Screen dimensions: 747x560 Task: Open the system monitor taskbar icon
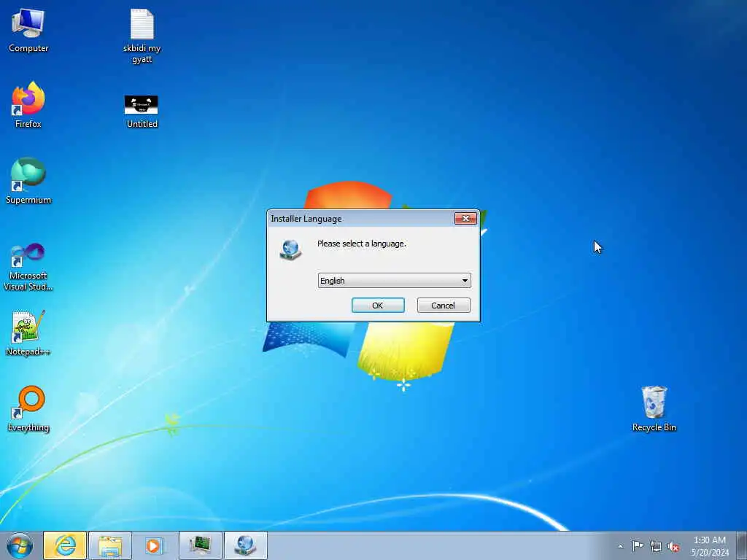tap(200, 545)
